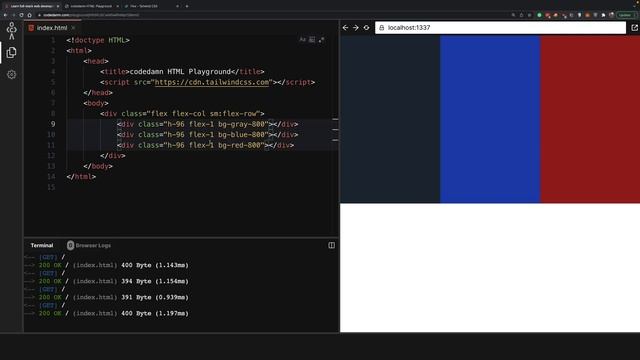Close the index.html editor tab
Screen dimensions: 640x360
coord(73,28)
